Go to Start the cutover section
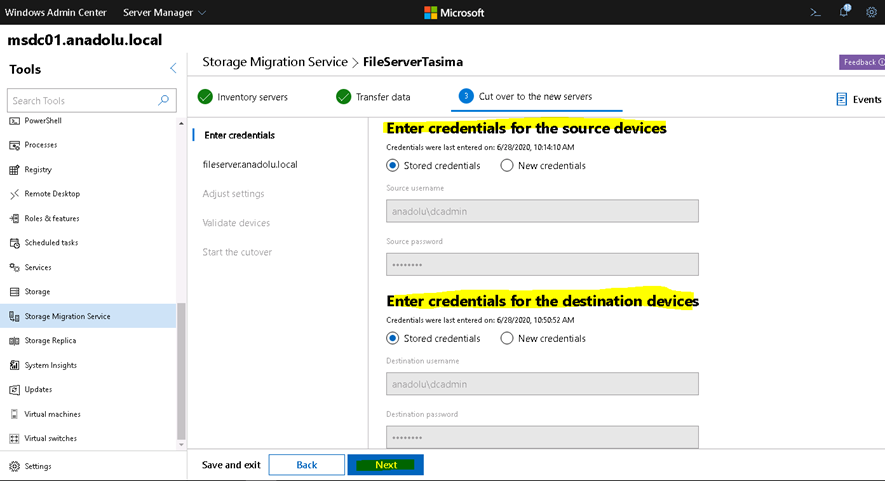Screen dimensions: 885x481 [x=237, y=252]
